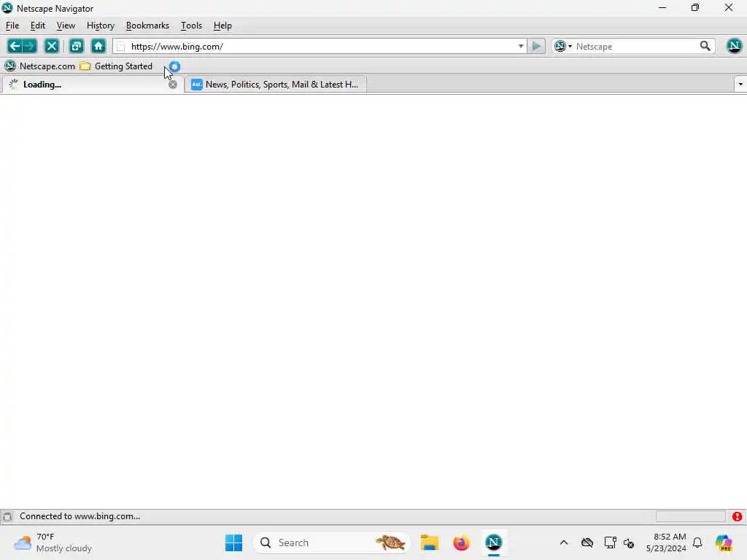Viewport: 747px width, 560px height.
Task: Open the Help menu
Action: 222,26
